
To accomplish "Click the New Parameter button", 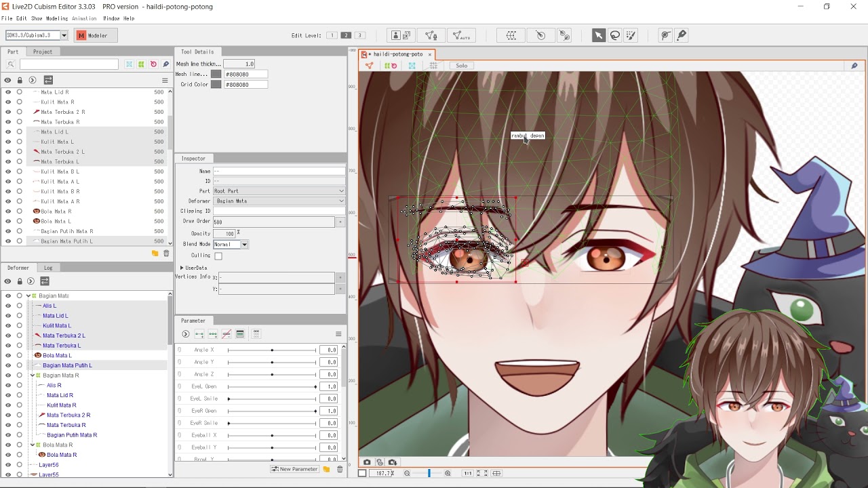I will [x=294, y=469].
